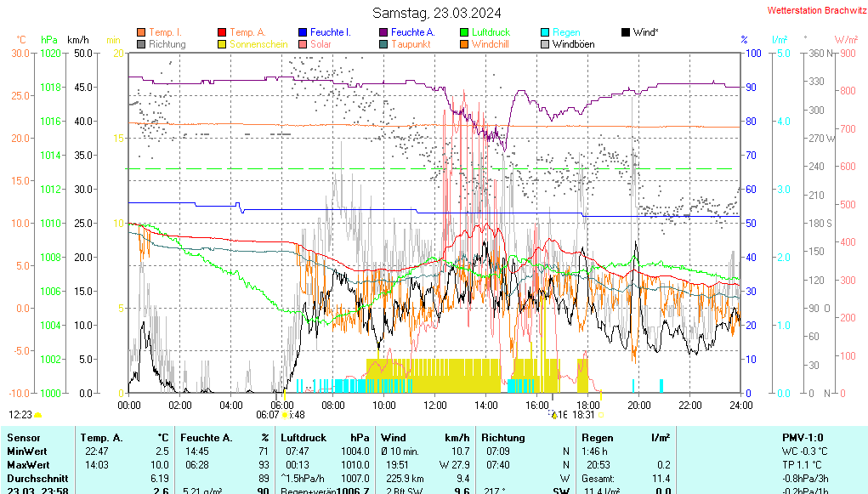Click the PMV-1:0 header in table
The image size is (868, 494).
point(803,437)
